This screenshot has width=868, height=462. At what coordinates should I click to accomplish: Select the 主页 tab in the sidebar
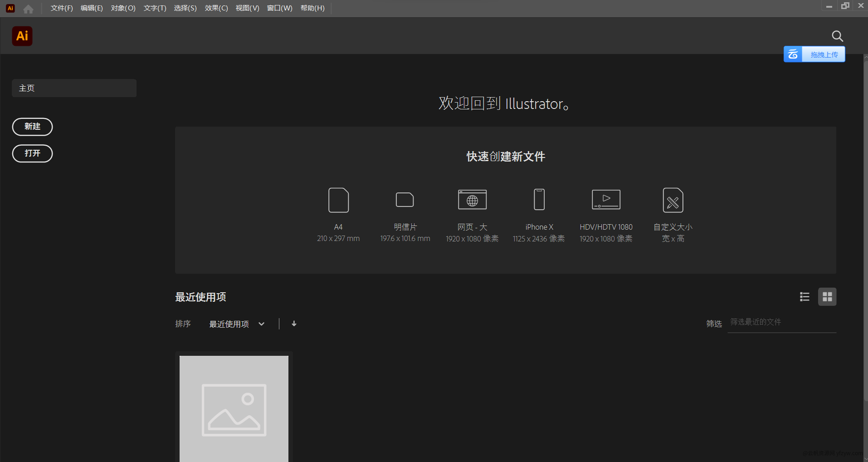[74, 88]
